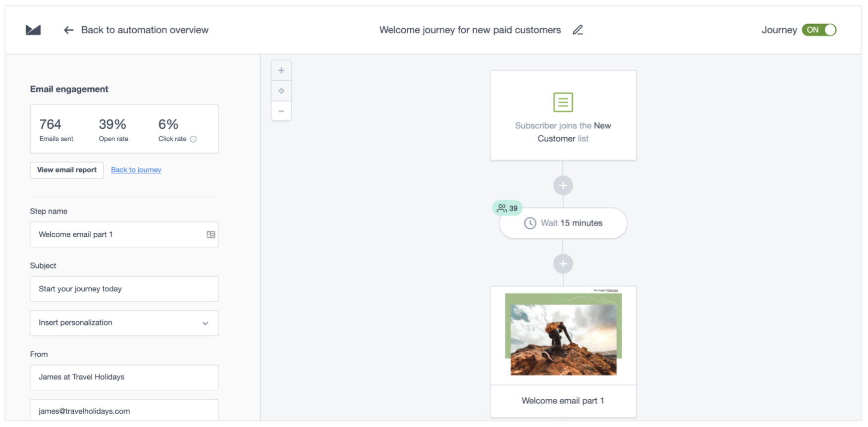The image size is (868, 427).
Task: Add a step after the subscriber trigger
Action: tap(563, 186)
